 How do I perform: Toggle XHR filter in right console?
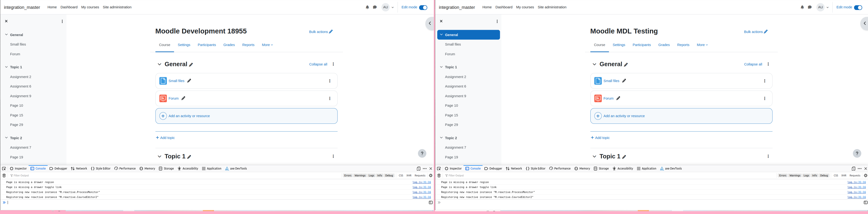tap(844, 176)
